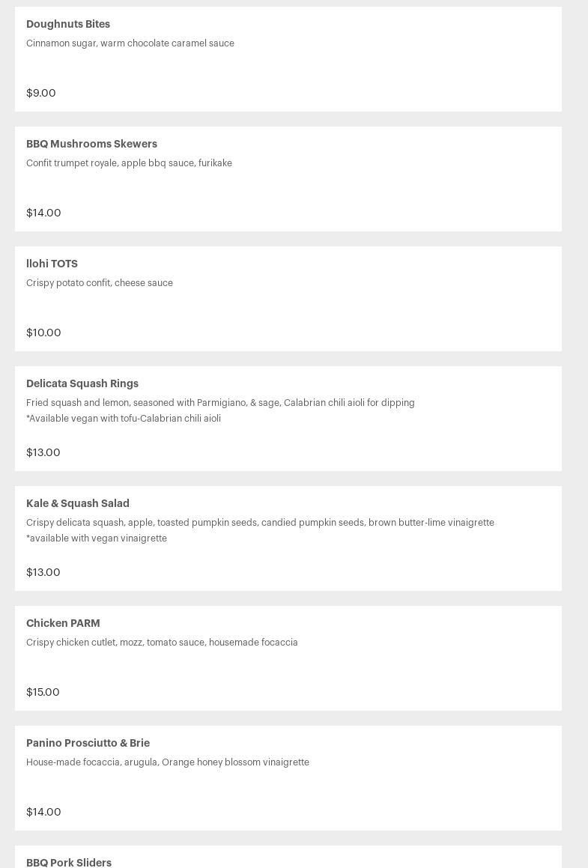Screen dimensions: 588x868
Task: Choose the Kale & Squash Salad title
Action: (78, 503)
